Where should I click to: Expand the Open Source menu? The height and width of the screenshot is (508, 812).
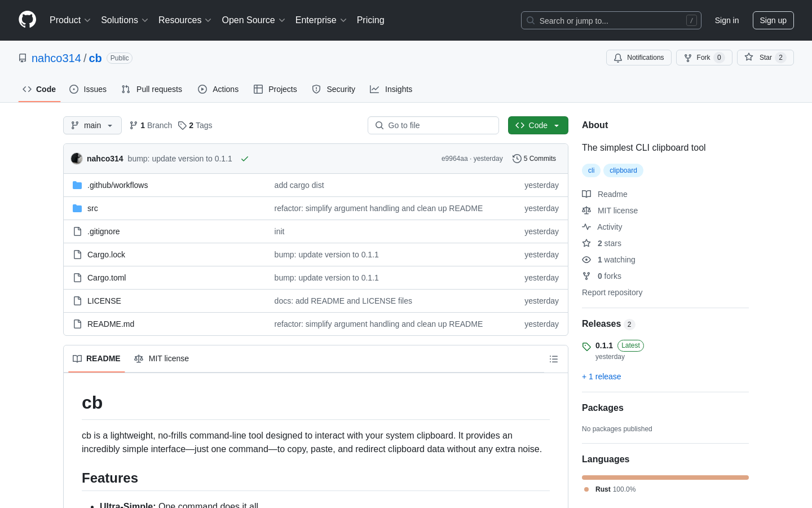tap(254, 20)
